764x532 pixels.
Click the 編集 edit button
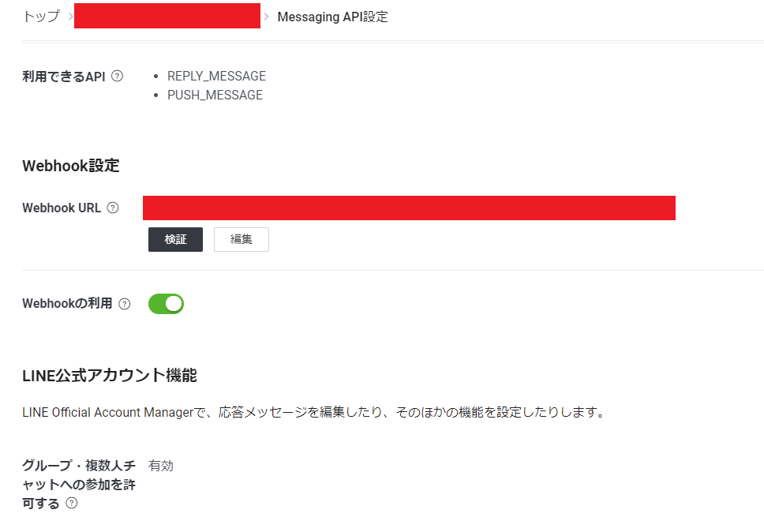(242, 239)
